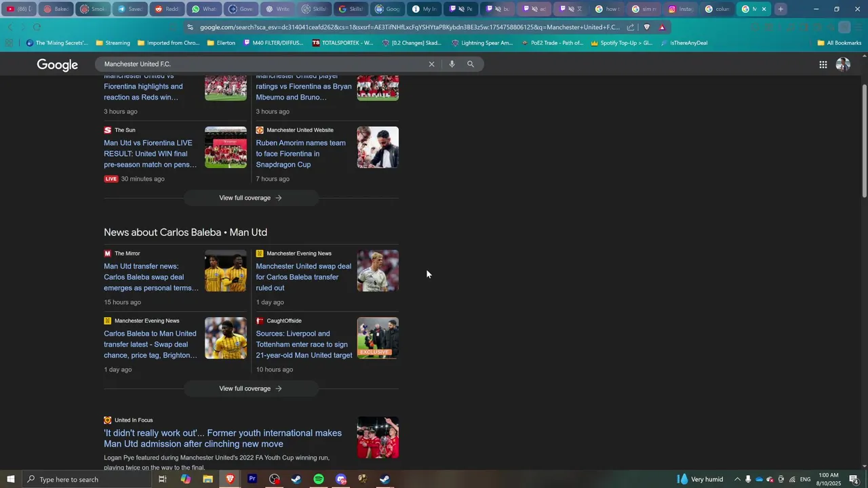868x488 pixels.
Task: Open the Google account avatar
Action: pyautogui.click(x=843, y=64)
